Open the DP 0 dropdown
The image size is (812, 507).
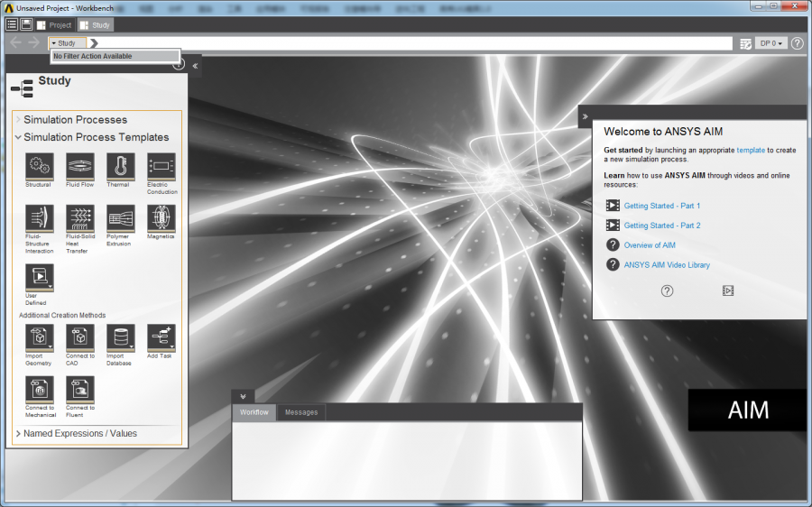click(771, 43)
